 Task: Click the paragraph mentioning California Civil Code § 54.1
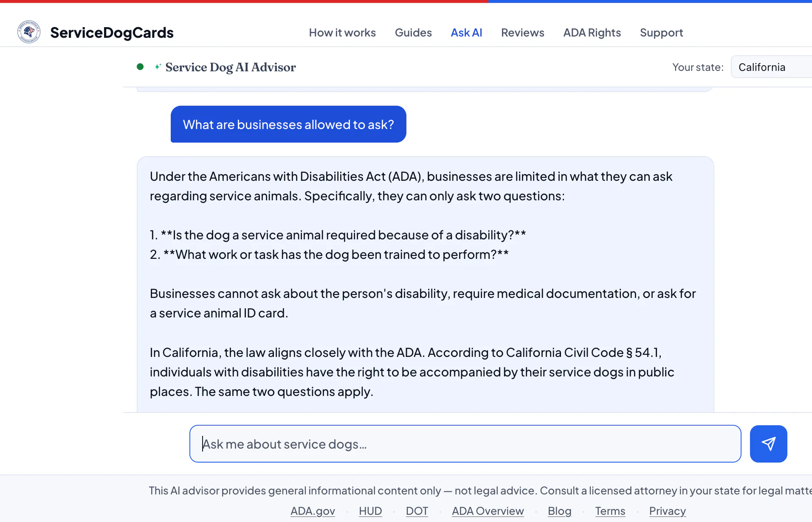point(412,372)
